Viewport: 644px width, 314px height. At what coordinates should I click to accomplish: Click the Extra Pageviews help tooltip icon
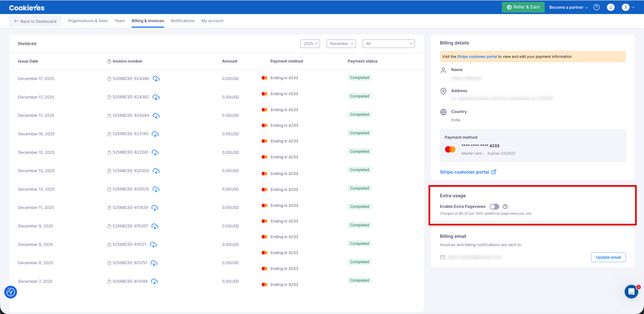[505, 206]
